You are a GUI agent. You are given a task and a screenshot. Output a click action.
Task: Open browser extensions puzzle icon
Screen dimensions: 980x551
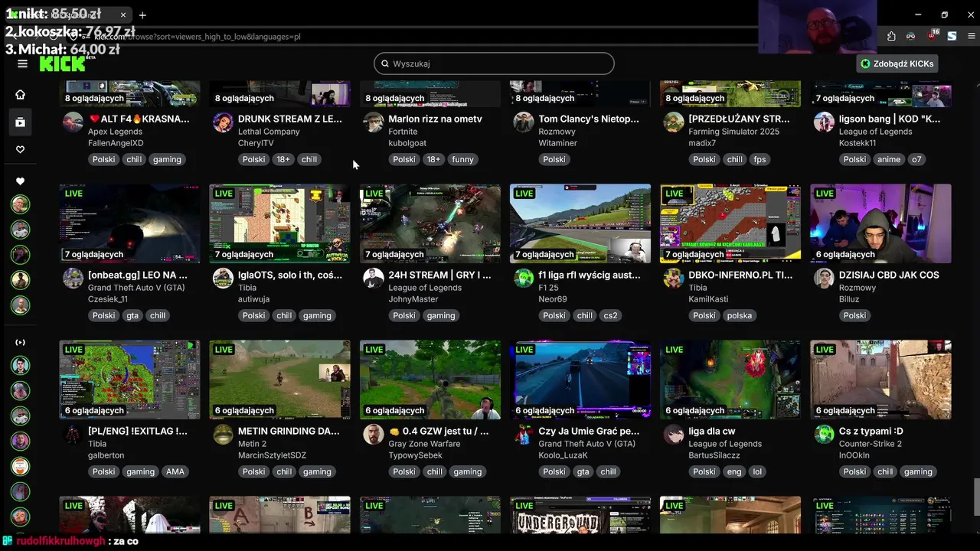[x=891, y=36]
